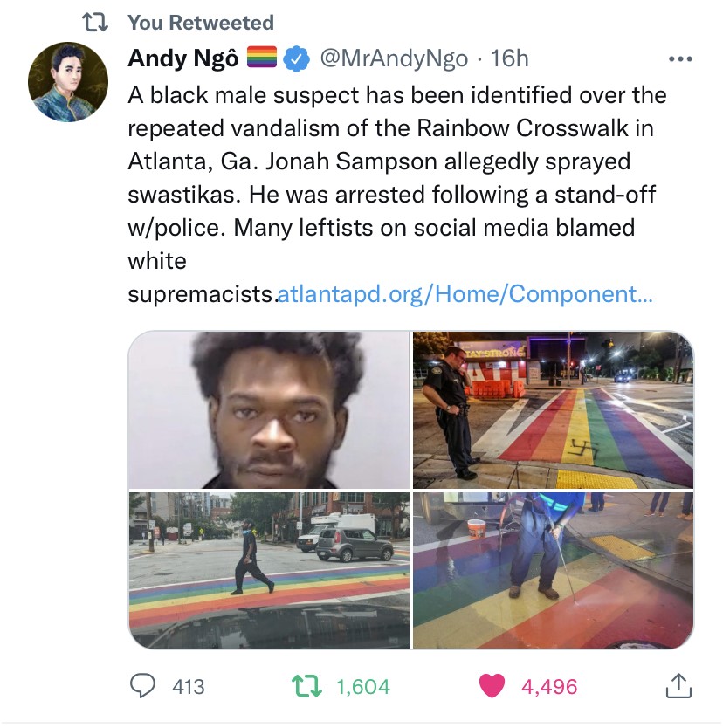Click the display name before the flag
The image size is (723, 728).
point(183,58)
